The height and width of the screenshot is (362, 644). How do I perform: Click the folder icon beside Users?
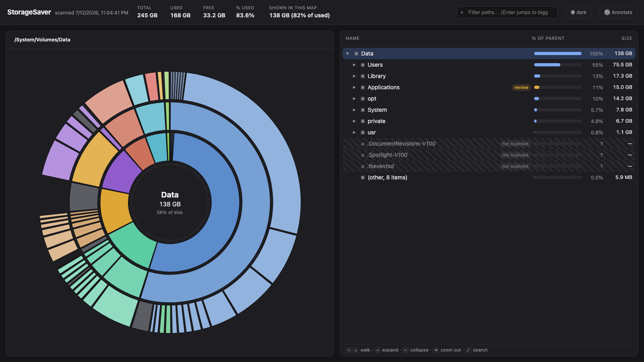click(x=363, y=65)
